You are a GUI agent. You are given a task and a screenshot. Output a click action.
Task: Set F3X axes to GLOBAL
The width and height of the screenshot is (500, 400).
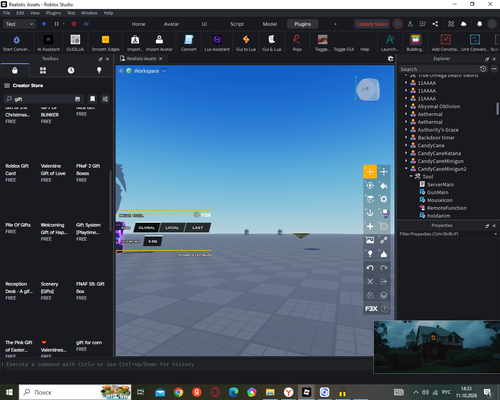click(x=147, y=228)
